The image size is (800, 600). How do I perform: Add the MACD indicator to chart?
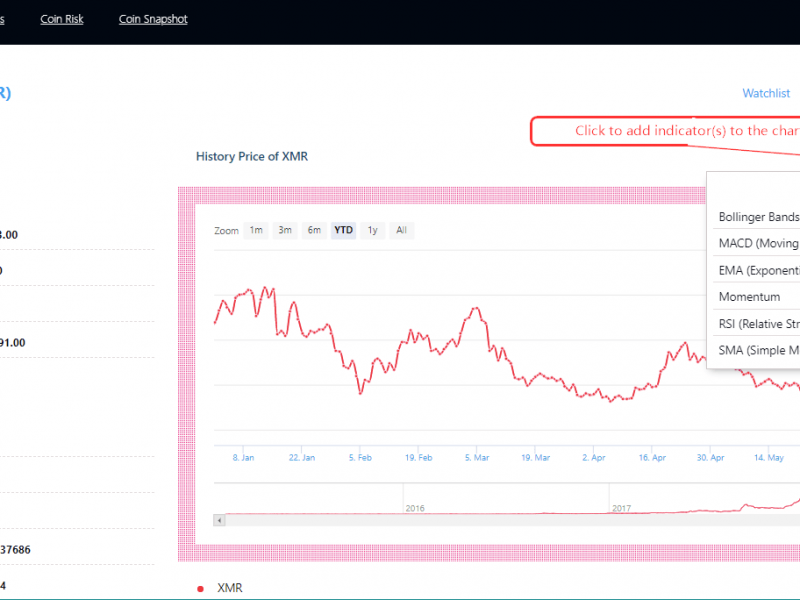758,243
